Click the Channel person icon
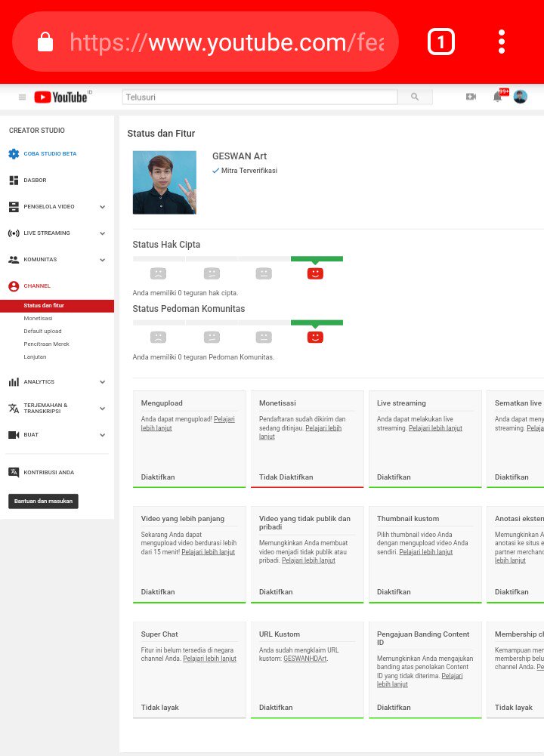This screenshot has height=756, width=544. pyautogui.click(x=14, y=286)
